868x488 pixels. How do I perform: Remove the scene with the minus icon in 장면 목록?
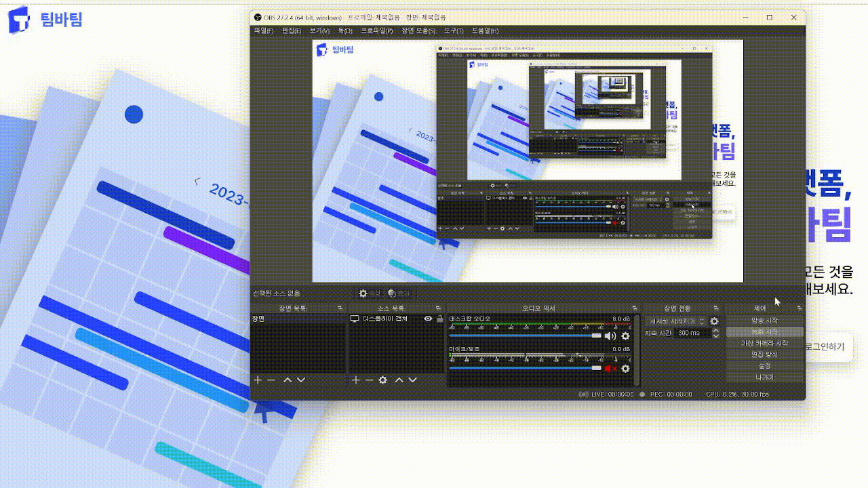tap(271, 380)
